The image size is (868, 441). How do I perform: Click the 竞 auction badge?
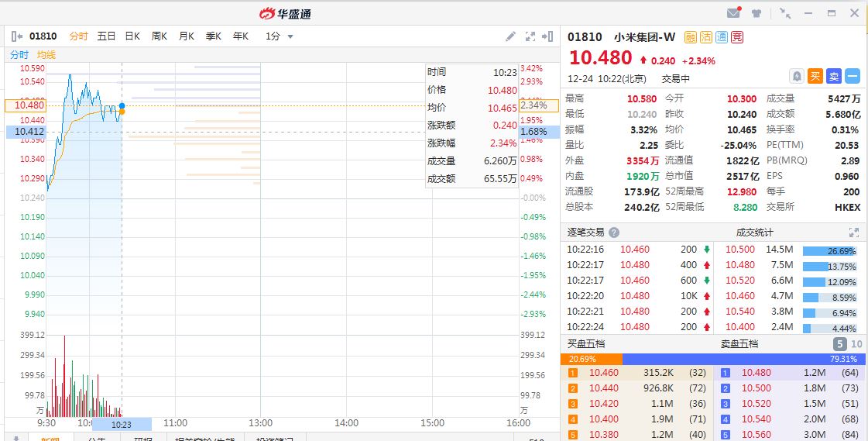click(x=737, y=37)
